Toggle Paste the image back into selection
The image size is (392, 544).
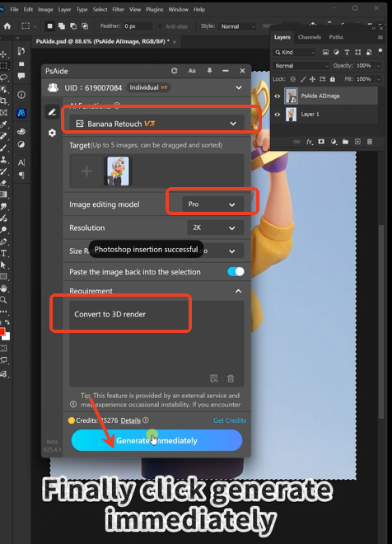pyautogui.click(x=236, y=272)
